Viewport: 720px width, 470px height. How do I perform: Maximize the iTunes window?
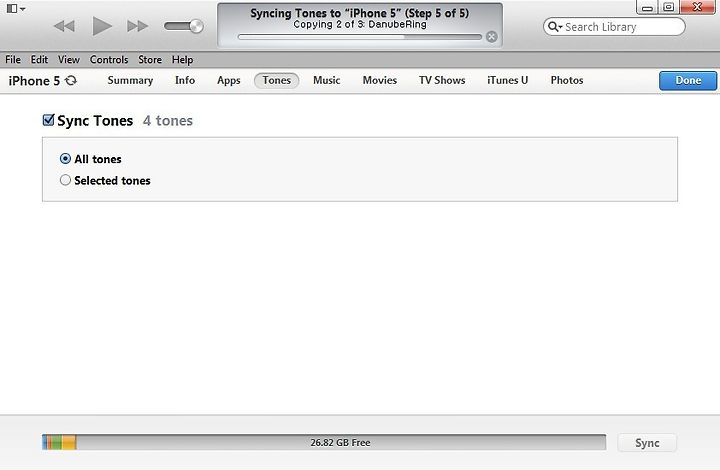(669, 6)
